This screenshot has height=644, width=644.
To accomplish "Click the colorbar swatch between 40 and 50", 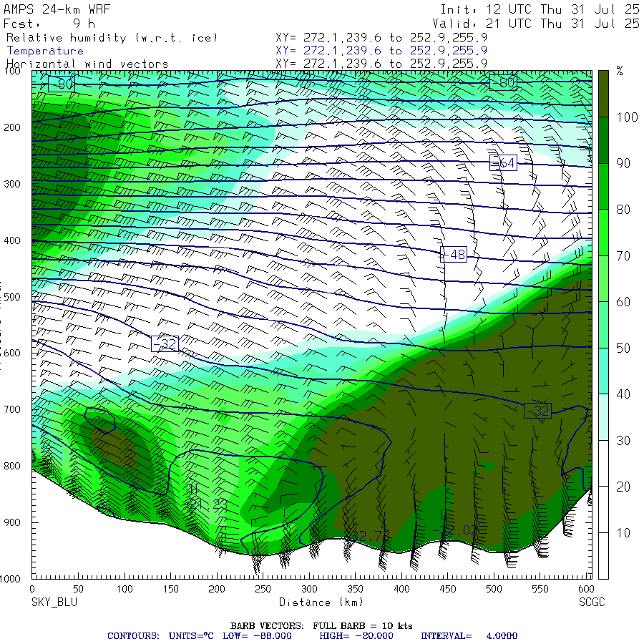I will click(x=603, y=371).
